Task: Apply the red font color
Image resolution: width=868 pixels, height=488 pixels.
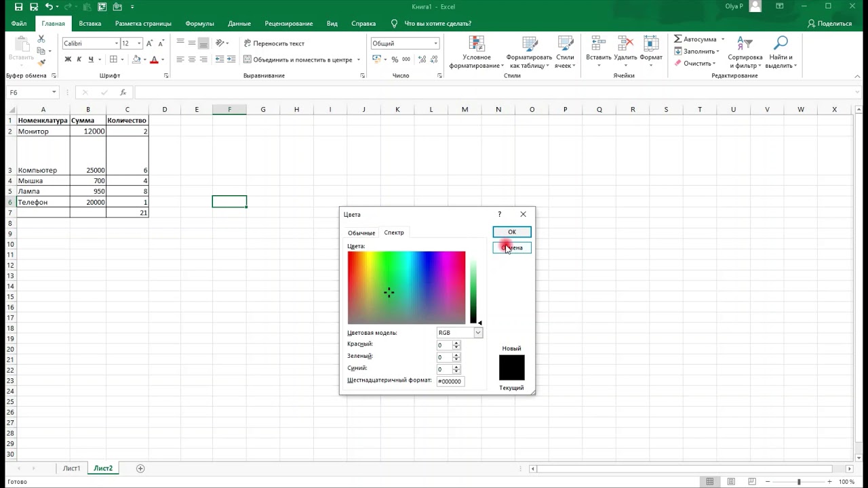Action: pyautogui.click(x=154, y=60)
